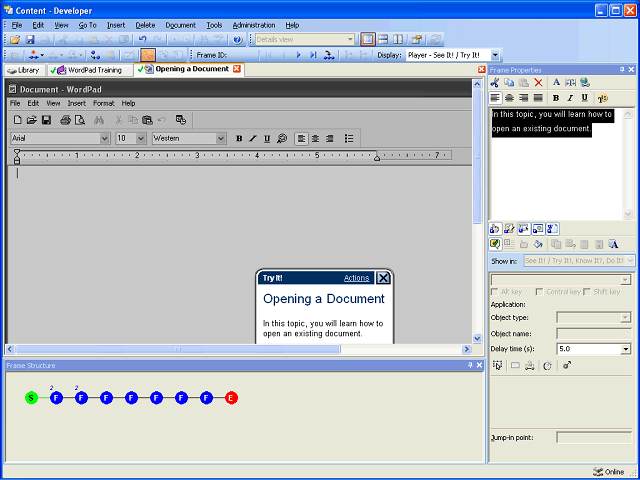Open the Object type dropdown
This screenshot has width=640, height=480.
(626, 318)
